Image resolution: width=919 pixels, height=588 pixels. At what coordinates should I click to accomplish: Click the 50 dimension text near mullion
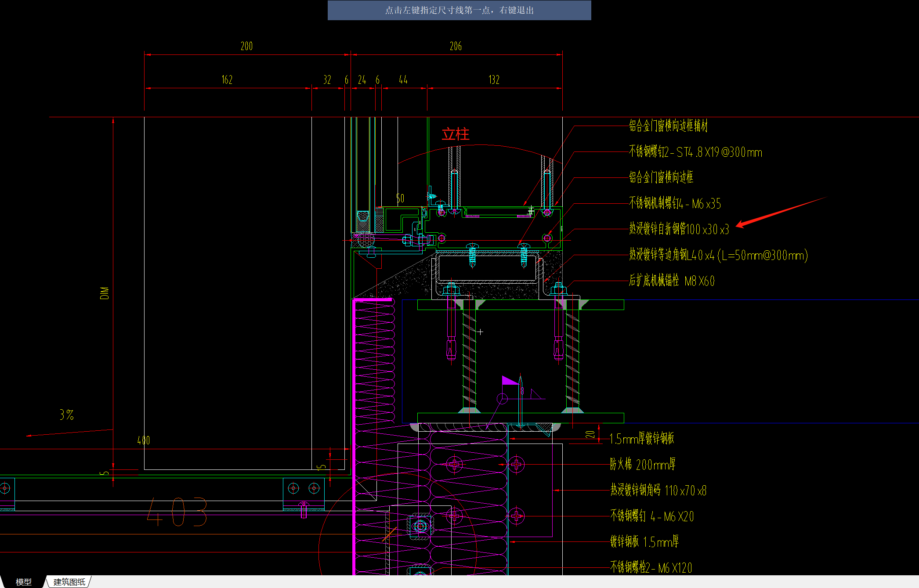click(x=400, y=198)
